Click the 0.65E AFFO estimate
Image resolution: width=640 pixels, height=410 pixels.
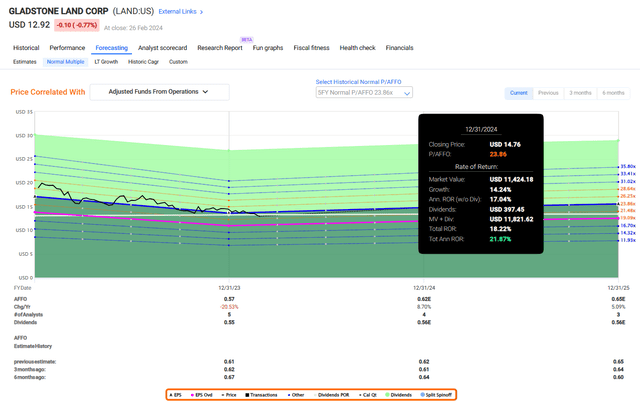pyautogui.click(x=618, y=299)
